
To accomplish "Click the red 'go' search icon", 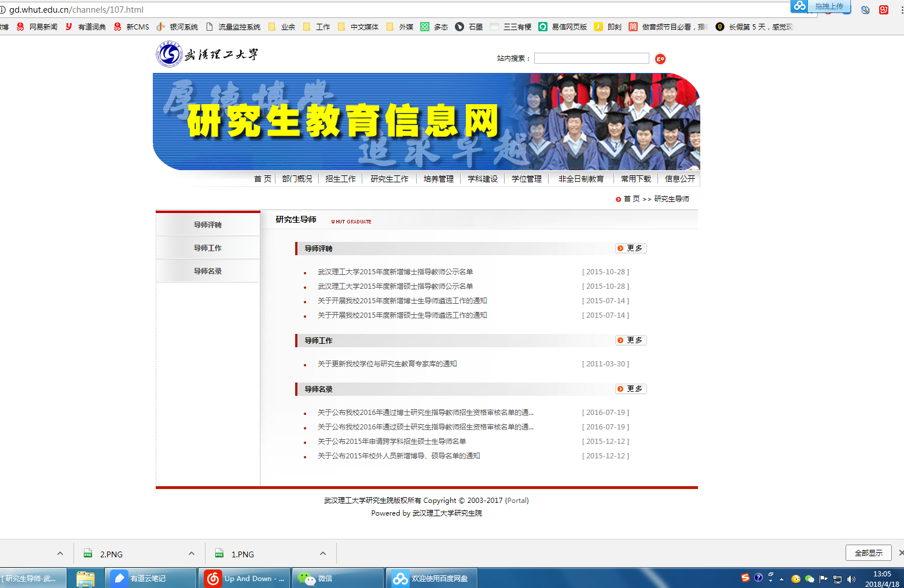I will [x=660, y=59].
